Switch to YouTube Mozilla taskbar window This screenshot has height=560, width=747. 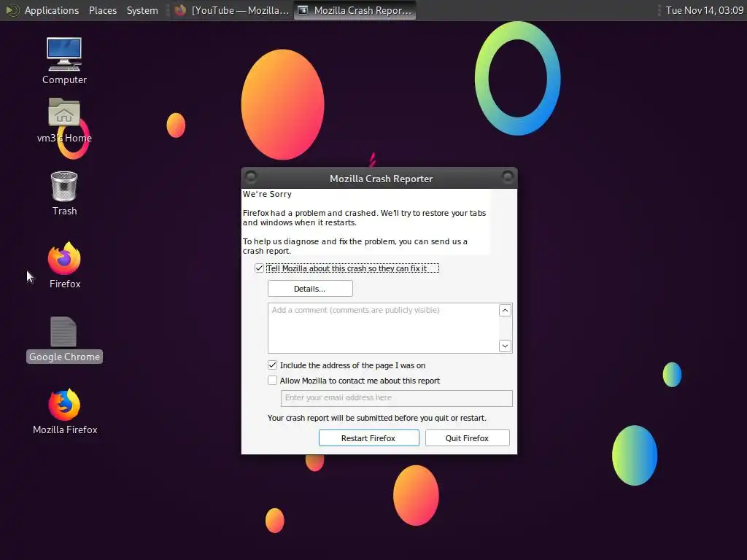coord(231,10)
